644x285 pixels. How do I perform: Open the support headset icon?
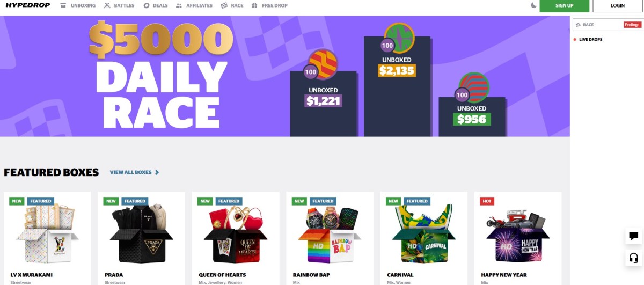point(633,258)
